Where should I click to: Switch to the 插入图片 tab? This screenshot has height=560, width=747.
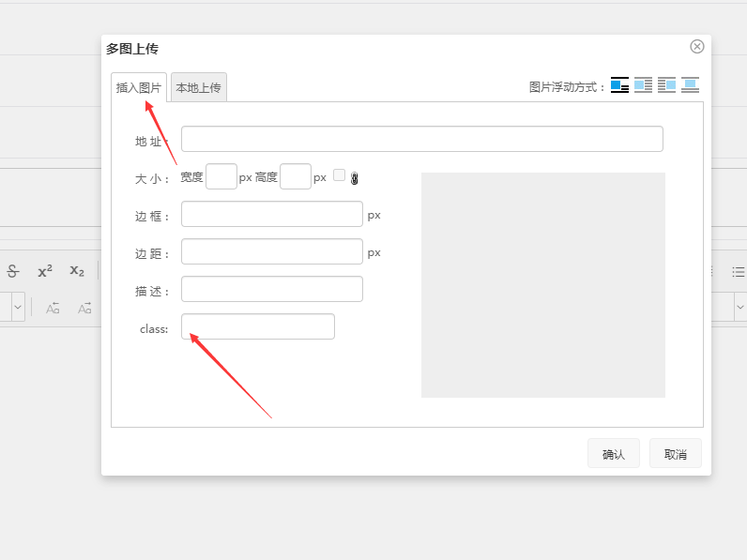[x=139, y=87]
